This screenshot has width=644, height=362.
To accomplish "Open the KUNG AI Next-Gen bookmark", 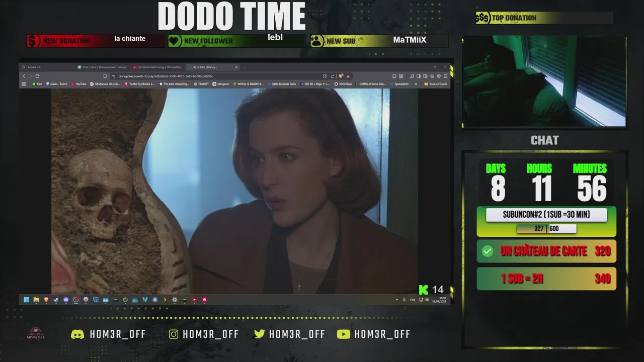I will (371, 84).
